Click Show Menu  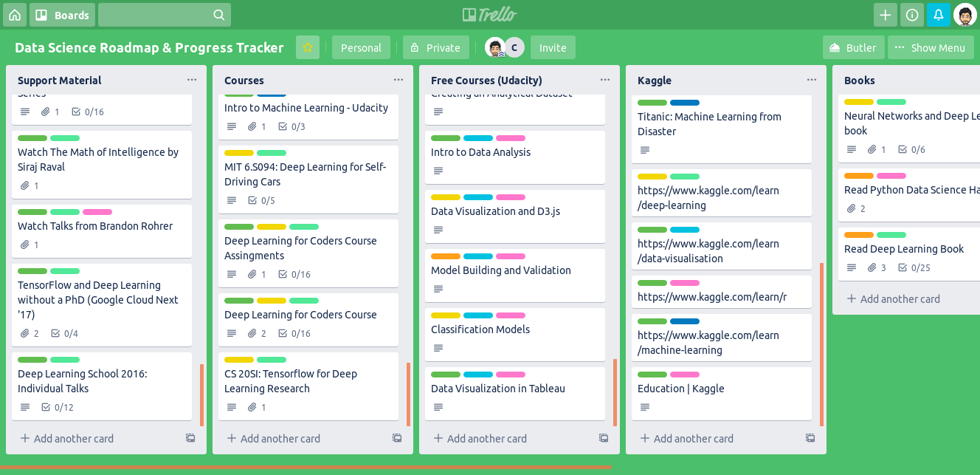click(x=931, y=47)
